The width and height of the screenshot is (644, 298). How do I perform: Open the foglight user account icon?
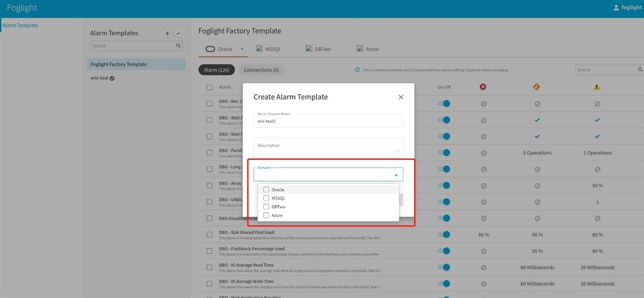click(616, 8)
